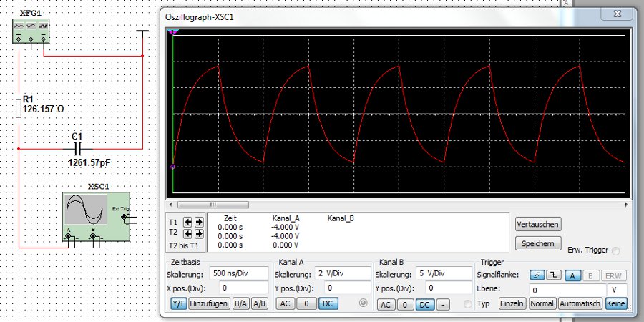
Task: Toggle DC coupling for Kanal B
Action: pyautogui.click(x=424, y=304)
